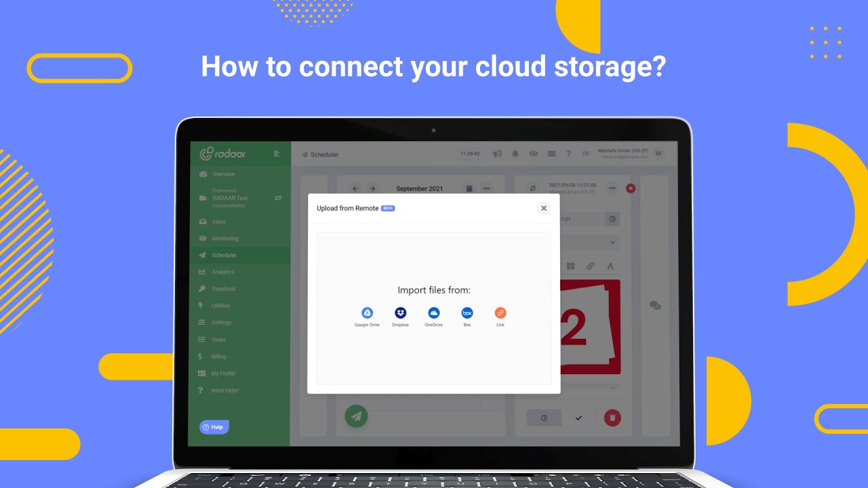Expand the dropdown chevron in post panel
The width and height of the screenshot is (868, 488).
pos(612,242)
